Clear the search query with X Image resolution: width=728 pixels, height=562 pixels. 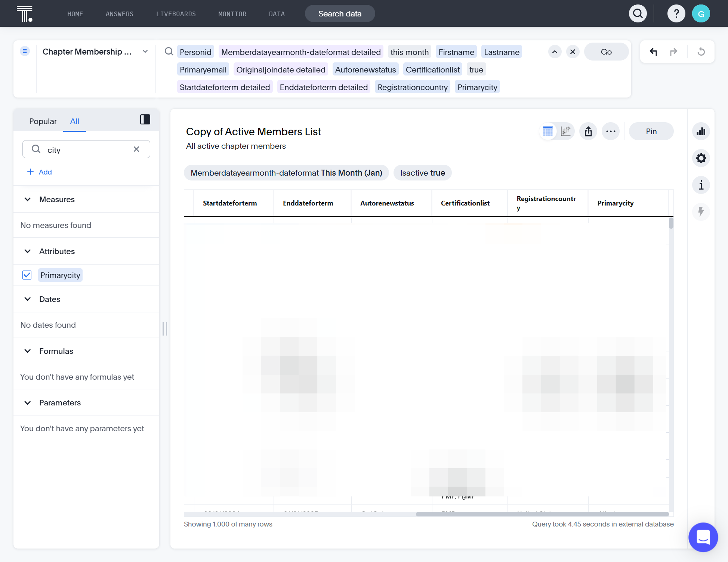pyautogui.click(x=573, y=52)
